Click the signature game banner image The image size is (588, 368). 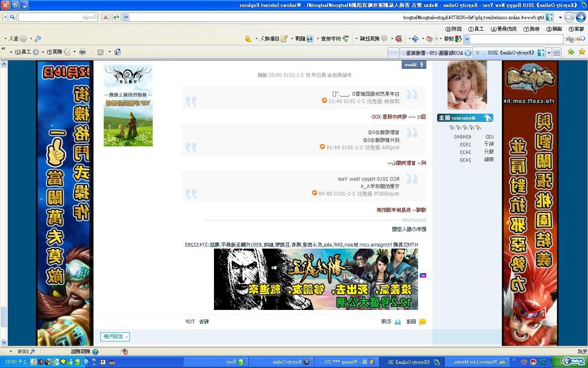(316, 279)
